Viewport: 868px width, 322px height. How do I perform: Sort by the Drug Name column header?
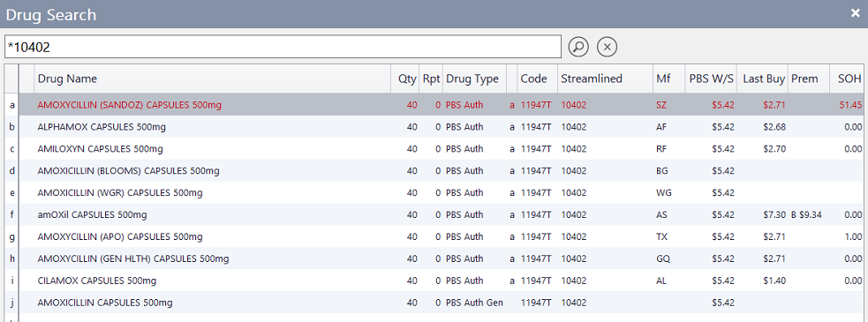point(213,79)
